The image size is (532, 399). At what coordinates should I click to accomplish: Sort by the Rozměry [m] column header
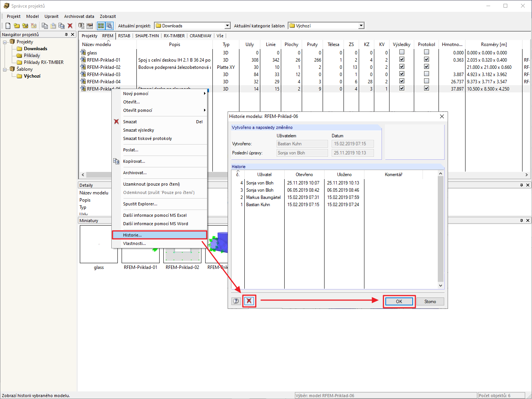(x=494, y=45)
